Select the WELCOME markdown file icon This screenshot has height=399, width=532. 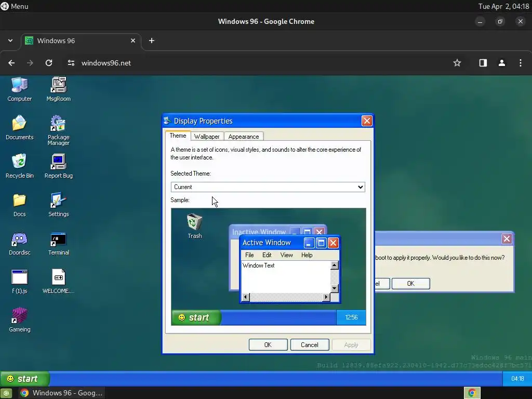coord(58,282)
